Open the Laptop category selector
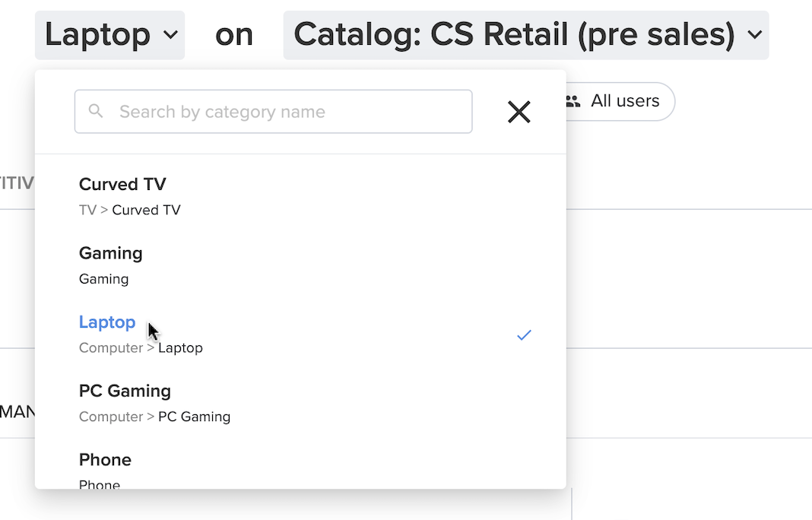812x520 pixels. pos(109,34)
